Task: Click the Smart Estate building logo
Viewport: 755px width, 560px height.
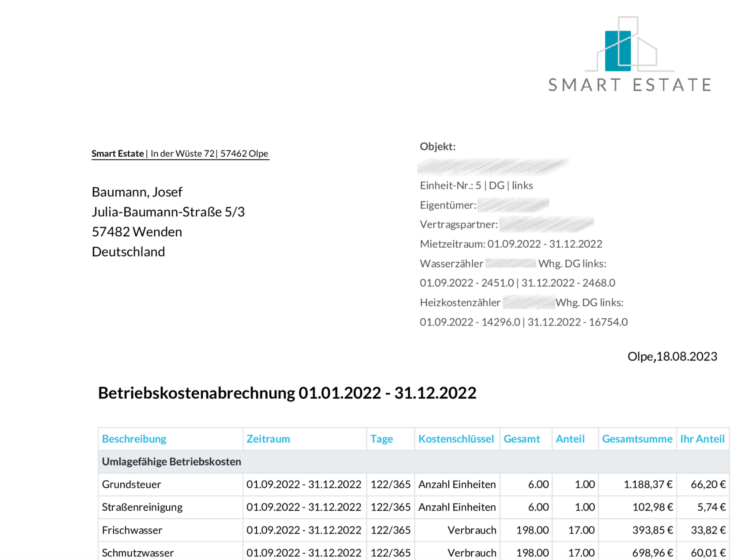Action: click(629, 44)
